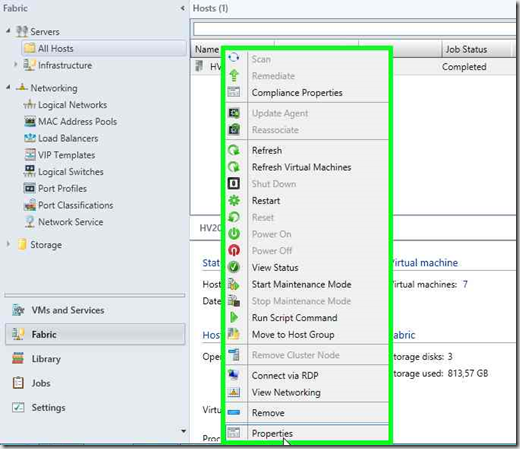Click the Restart gear icon in context menu
The image size is (520, 449).
[234, 200]
